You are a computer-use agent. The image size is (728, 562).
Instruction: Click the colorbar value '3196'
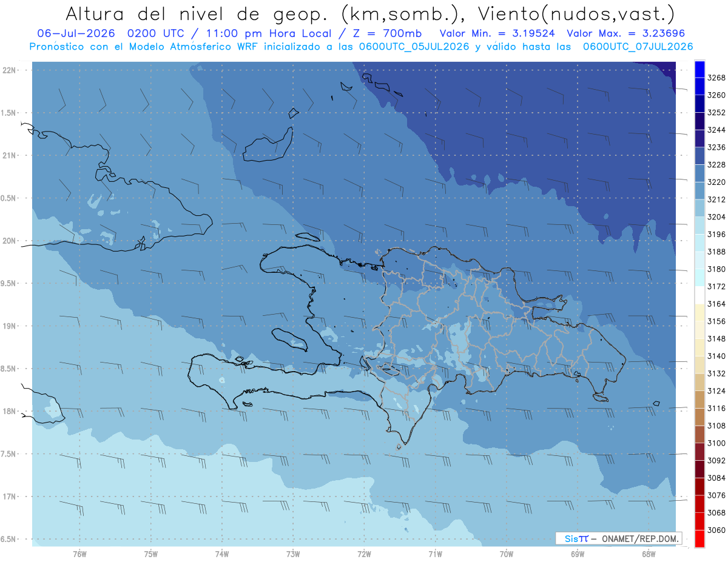(x=716, y=234)
